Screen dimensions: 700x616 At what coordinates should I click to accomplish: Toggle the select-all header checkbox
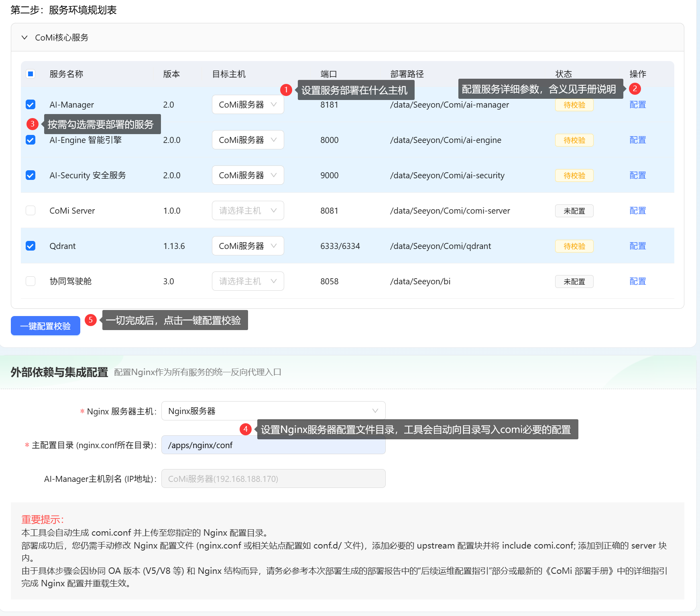[31, 74]
